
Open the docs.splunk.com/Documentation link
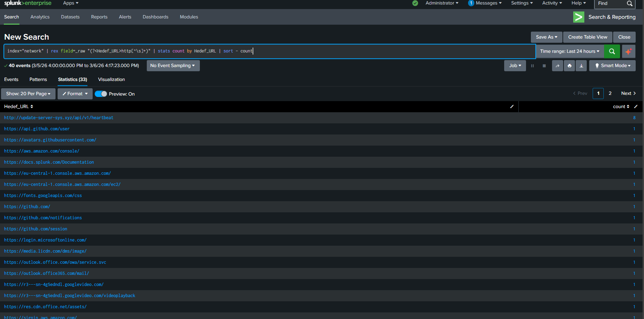(49, 162)
